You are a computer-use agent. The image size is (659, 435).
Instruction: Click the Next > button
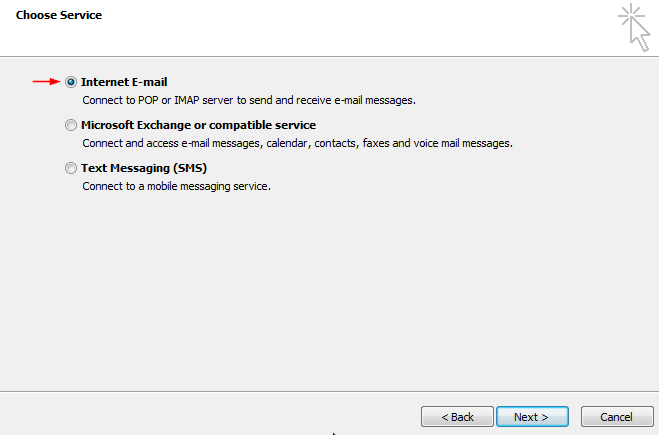pos(532,417)
